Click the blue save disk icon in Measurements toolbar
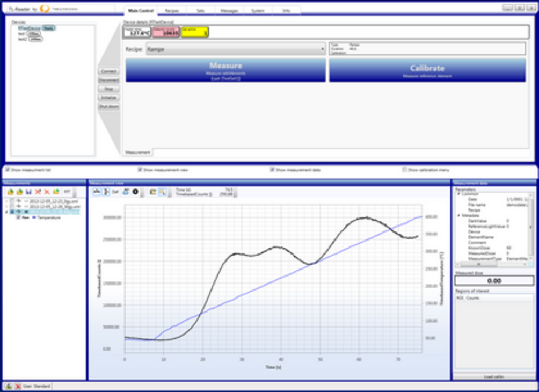Viewport: 539px width, 392px height. click(x=28, y=192)
